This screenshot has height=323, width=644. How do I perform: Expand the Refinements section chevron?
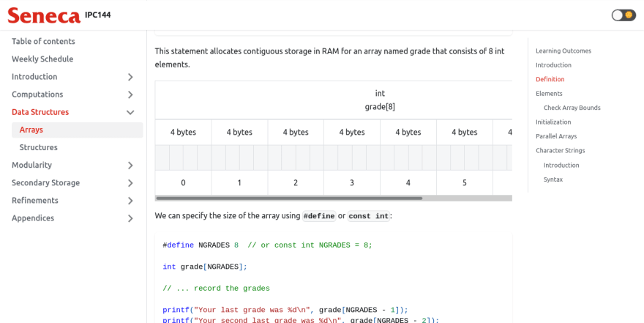point(130,201)
